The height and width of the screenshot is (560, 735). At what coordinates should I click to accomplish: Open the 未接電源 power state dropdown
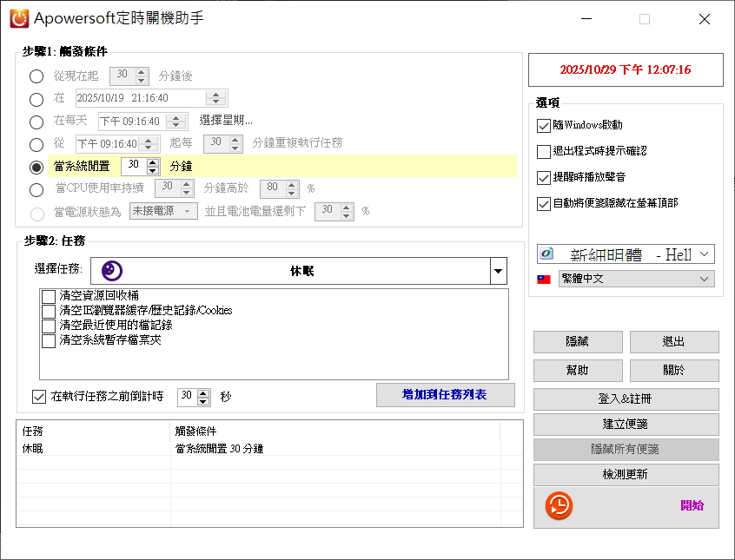(163, 211)
